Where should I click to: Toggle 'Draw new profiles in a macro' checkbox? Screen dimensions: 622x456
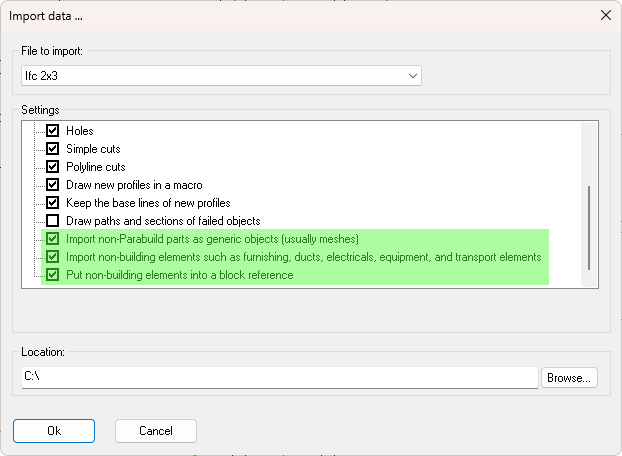pyautogui.click(x=53, y=185)
